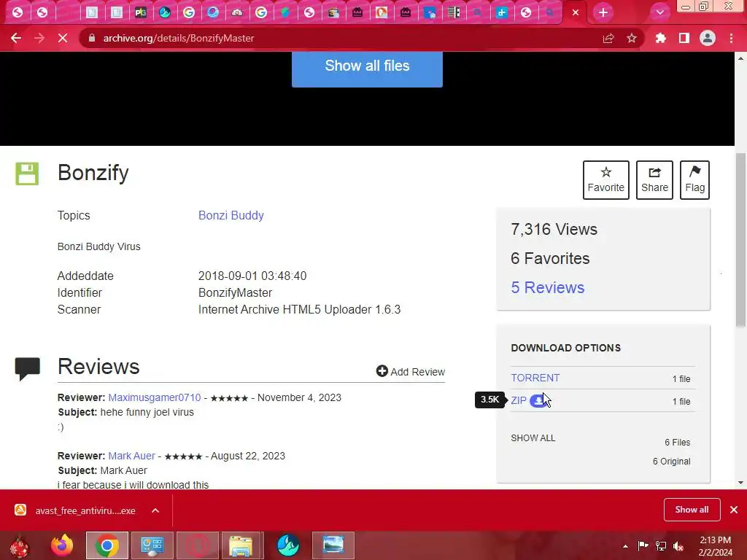Go back to the previous page

tap(16, 38)
